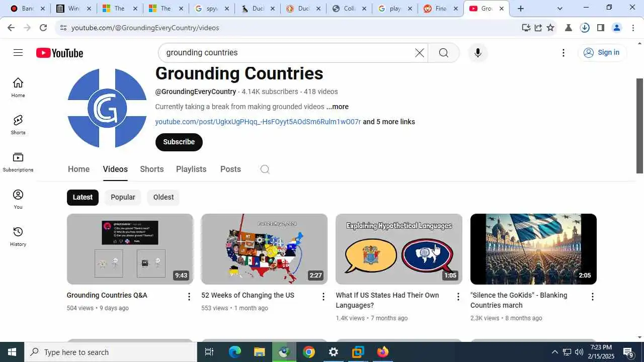This screenshot has width=644, height=362.
Task: Open Home in the sidebar
Action: coord(18,87)
